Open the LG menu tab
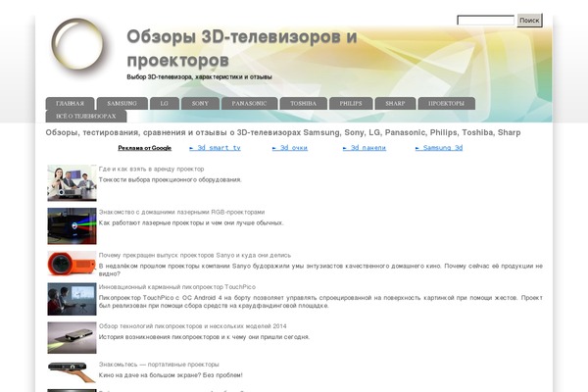 coord(165,103)
